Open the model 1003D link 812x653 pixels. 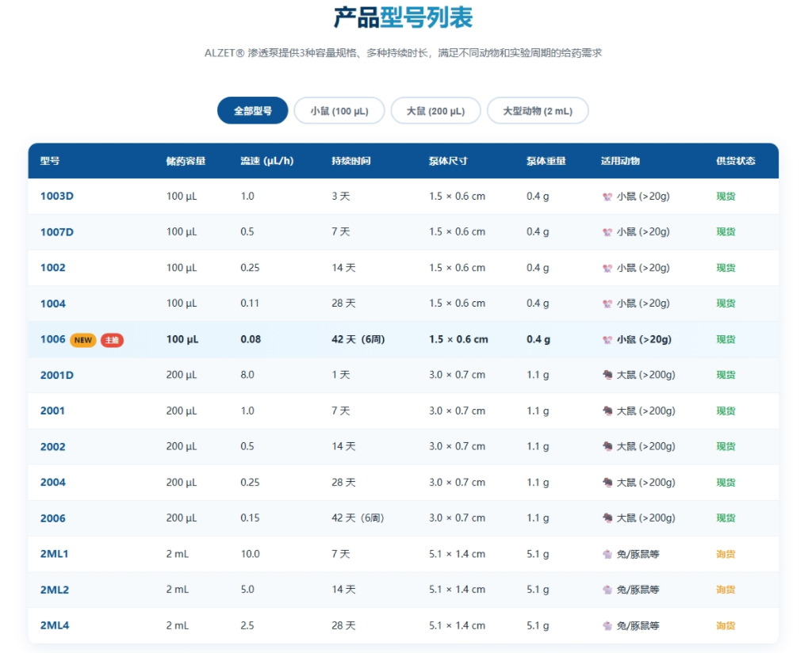[56, 196]
